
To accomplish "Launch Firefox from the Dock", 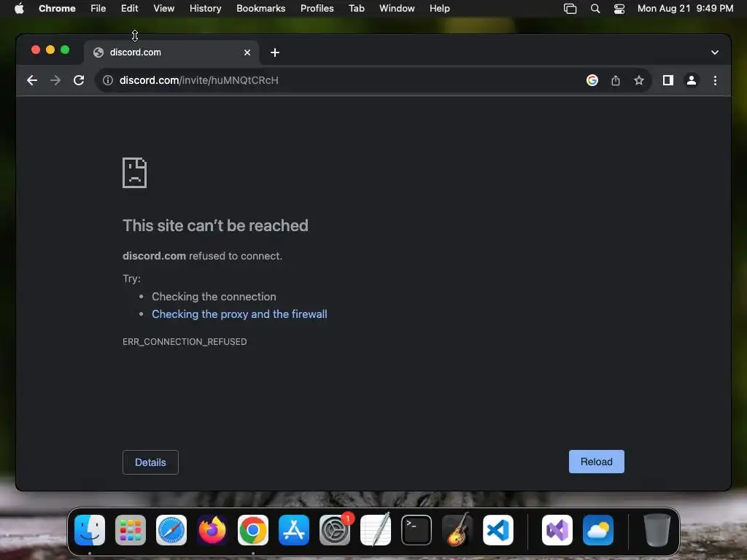I will (x=212, y=530).
